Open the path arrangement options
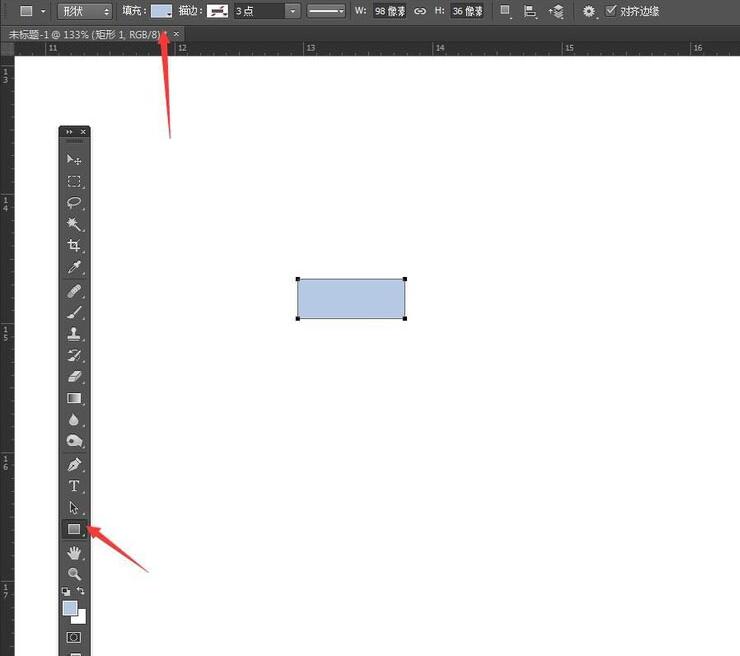740x656 pixels. click(x=556, y=11)
